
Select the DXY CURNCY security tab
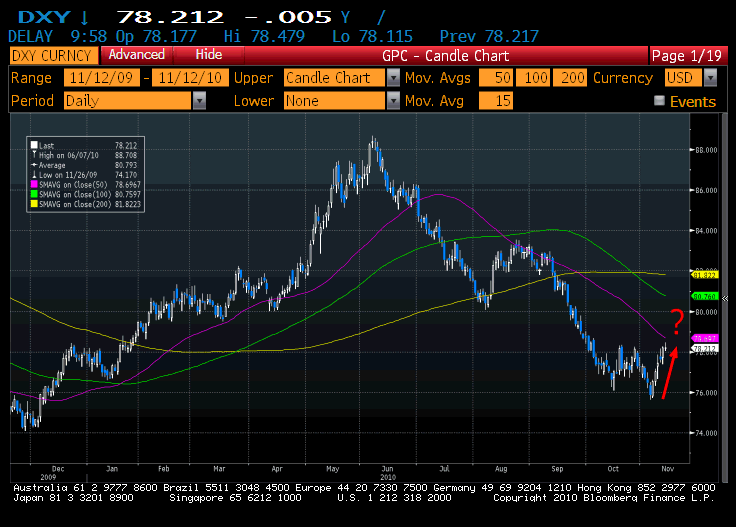pyautogui.click(x=51, y=55)
